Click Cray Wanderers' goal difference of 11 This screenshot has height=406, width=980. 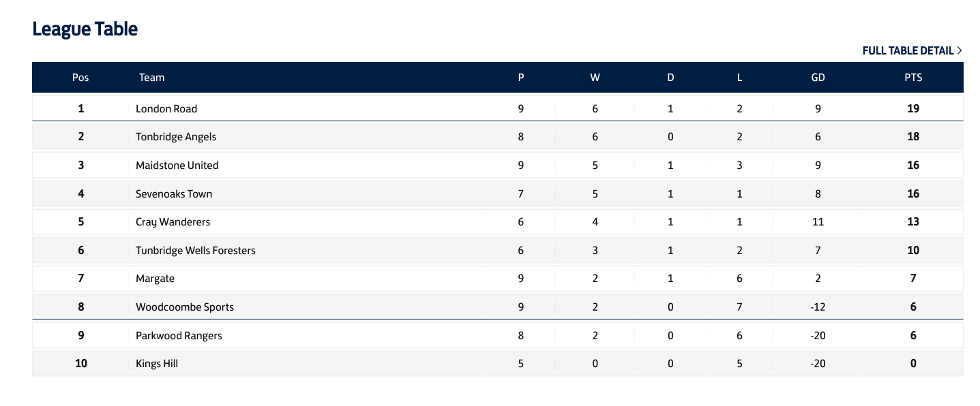point(818,222)
